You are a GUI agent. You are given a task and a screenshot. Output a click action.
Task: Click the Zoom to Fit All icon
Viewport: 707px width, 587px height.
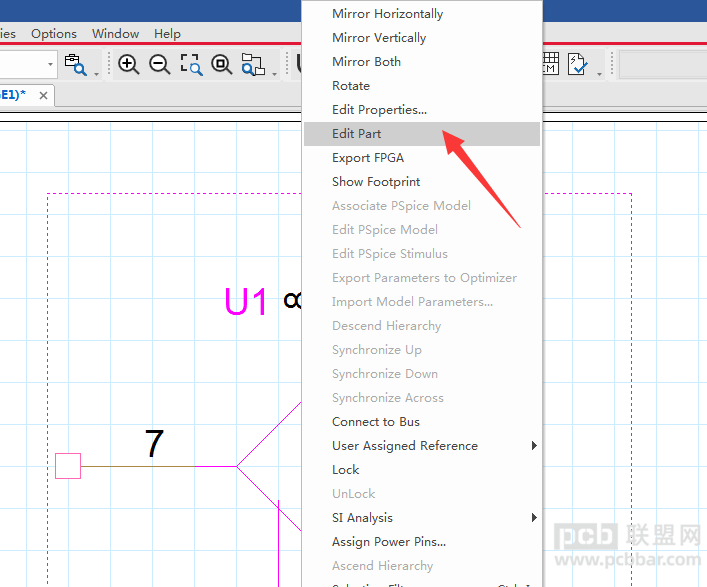[x=221, y=64]
